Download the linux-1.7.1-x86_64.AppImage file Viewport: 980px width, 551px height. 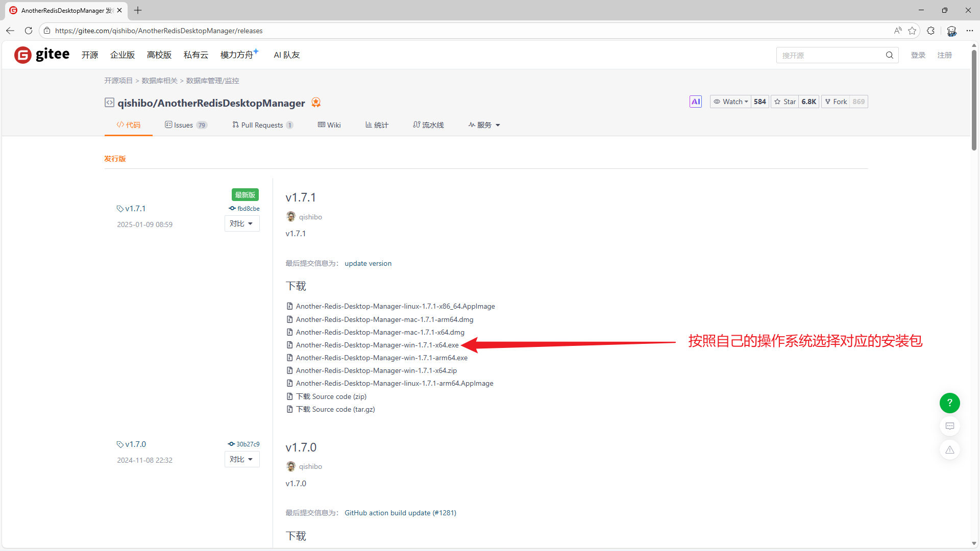point(396,306)
